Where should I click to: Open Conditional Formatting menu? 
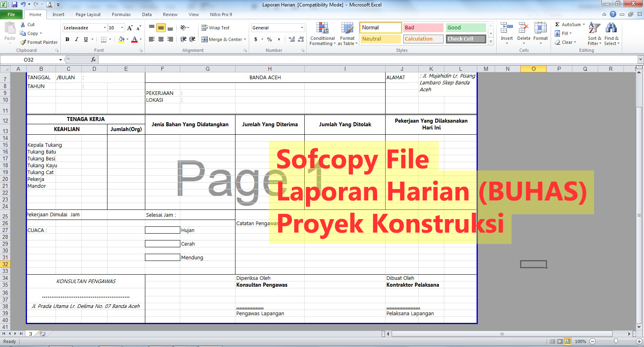[322, 34]
